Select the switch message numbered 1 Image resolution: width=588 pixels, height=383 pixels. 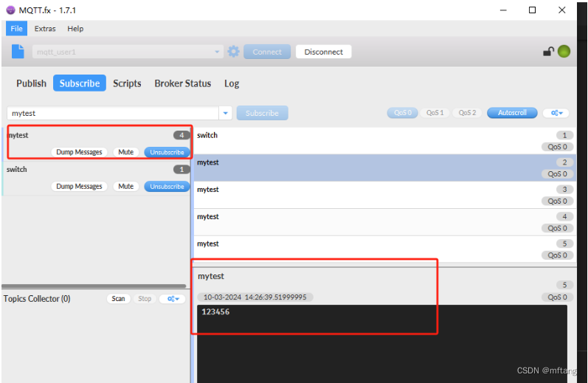coord(385,141)
